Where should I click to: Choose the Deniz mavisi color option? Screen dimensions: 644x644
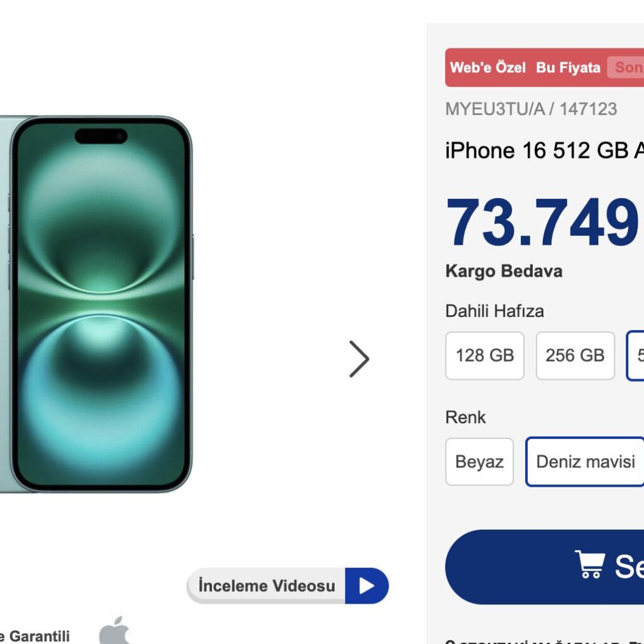pyautogui.click(x=585, y=462)
